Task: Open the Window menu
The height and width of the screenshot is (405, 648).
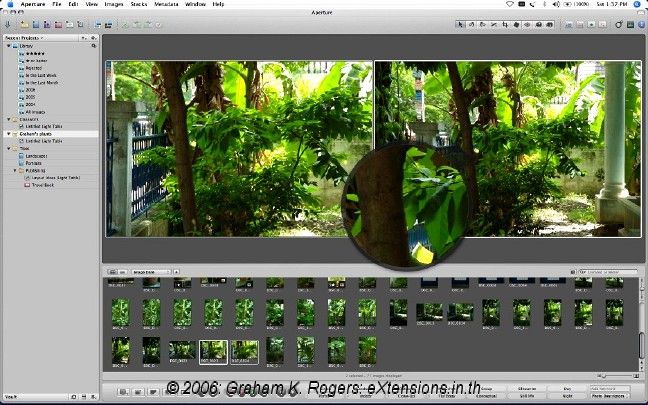Action: pos(195,4)
